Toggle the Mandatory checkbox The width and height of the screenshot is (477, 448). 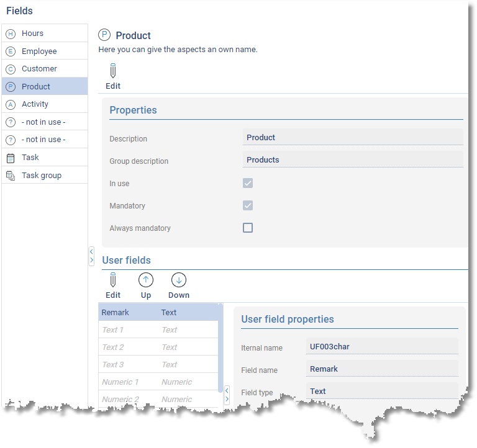[x=248, y=205]
